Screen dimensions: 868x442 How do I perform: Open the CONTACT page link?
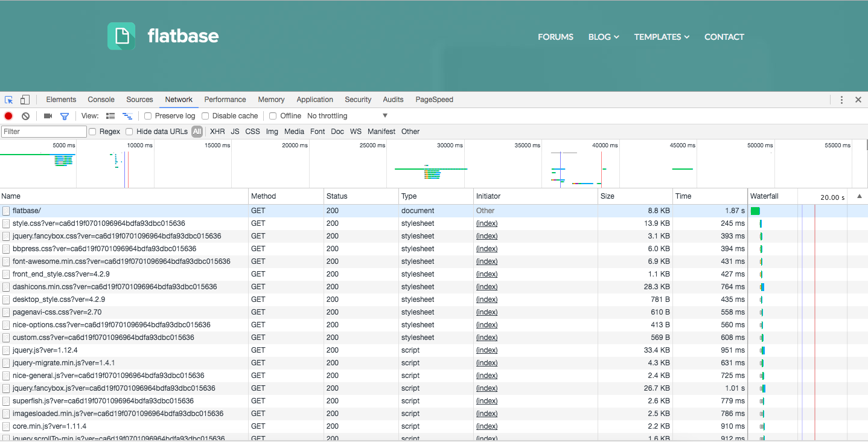[724, 37]
